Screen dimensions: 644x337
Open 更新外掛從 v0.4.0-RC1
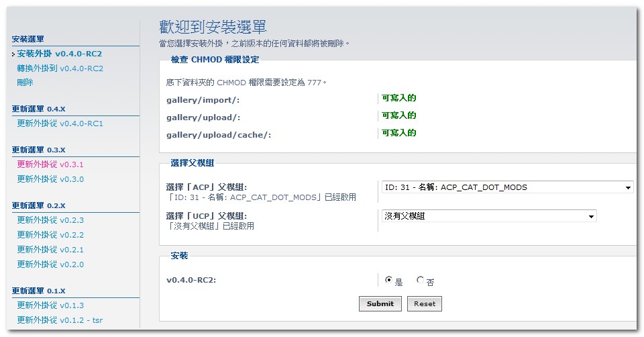60,124
